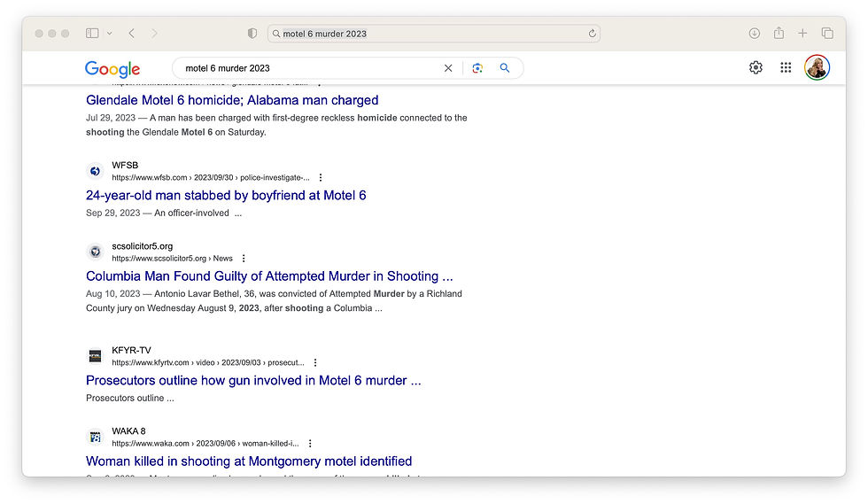
Task: Click the wfsb.com URL breadcrumb
Action: (211, 178)
